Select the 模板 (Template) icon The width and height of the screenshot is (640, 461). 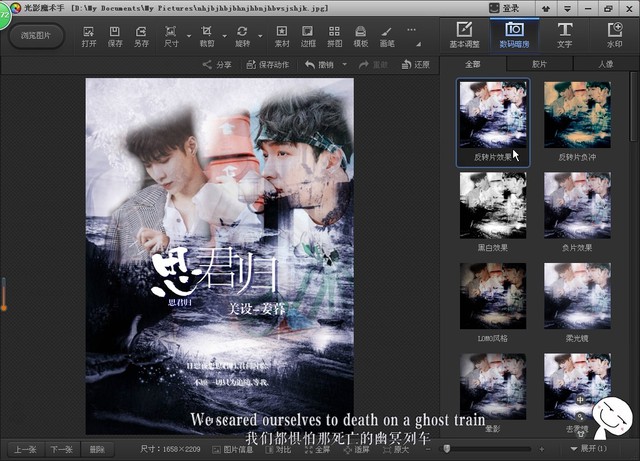click(x=360, y=36)
